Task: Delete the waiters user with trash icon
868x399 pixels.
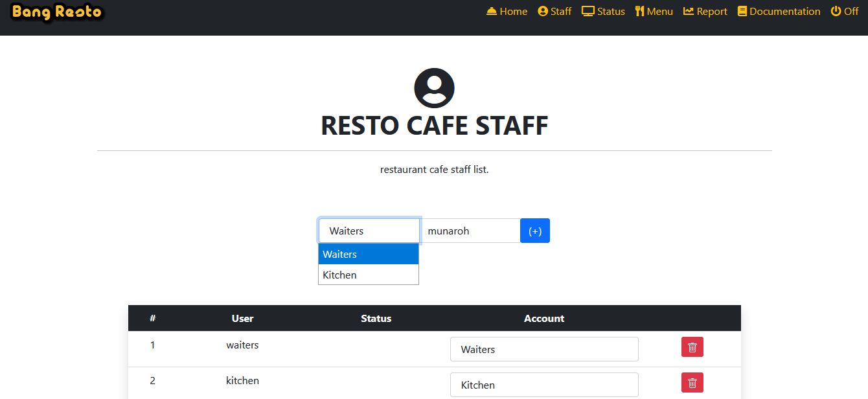Action: click(692, 347)
